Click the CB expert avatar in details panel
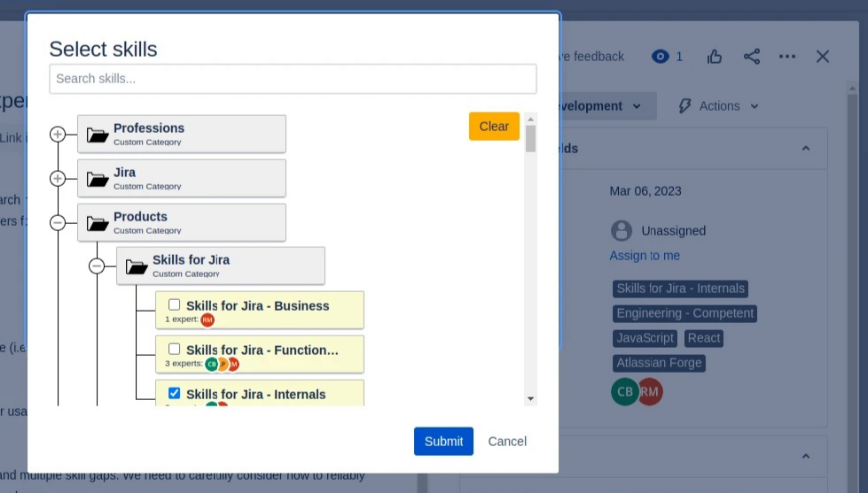The width and height of the screenshot is (868, 493). (625, 392)
